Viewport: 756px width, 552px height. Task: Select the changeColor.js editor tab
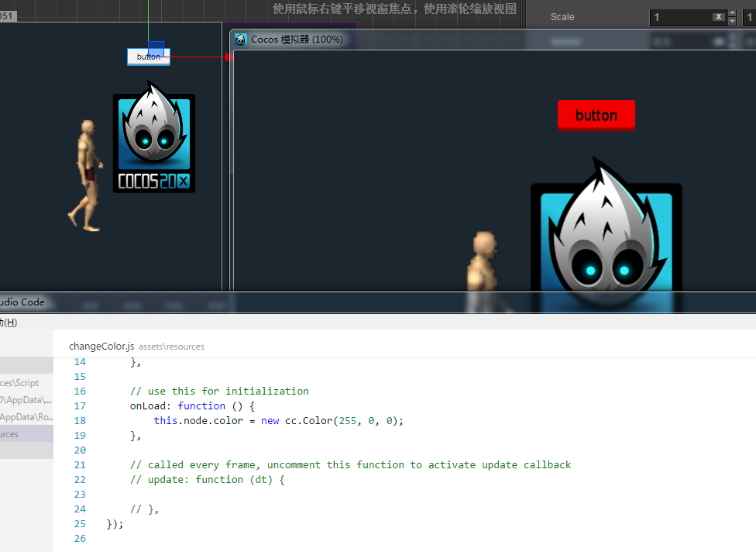tap(101, 346)
